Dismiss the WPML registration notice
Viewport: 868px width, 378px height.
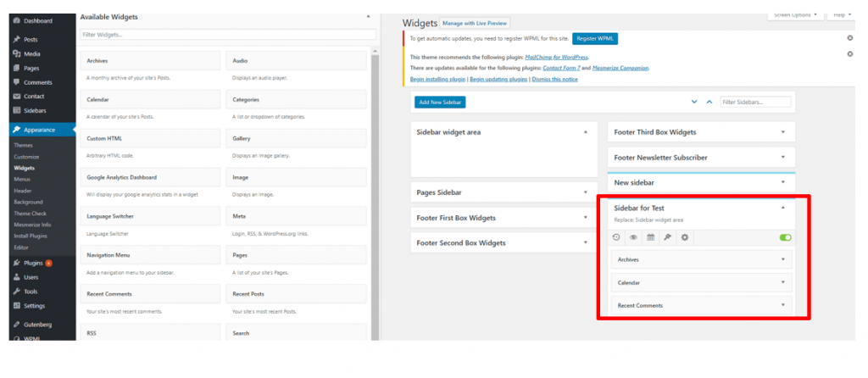tap(849, 38)
